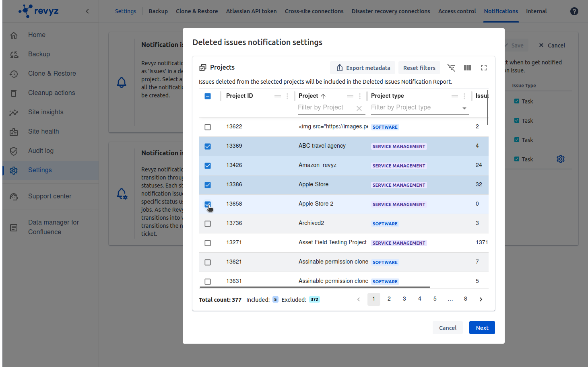The image size is (588, 367).
Task: Toggle the select-all projects header checkbox
Action: pos(208,96)
